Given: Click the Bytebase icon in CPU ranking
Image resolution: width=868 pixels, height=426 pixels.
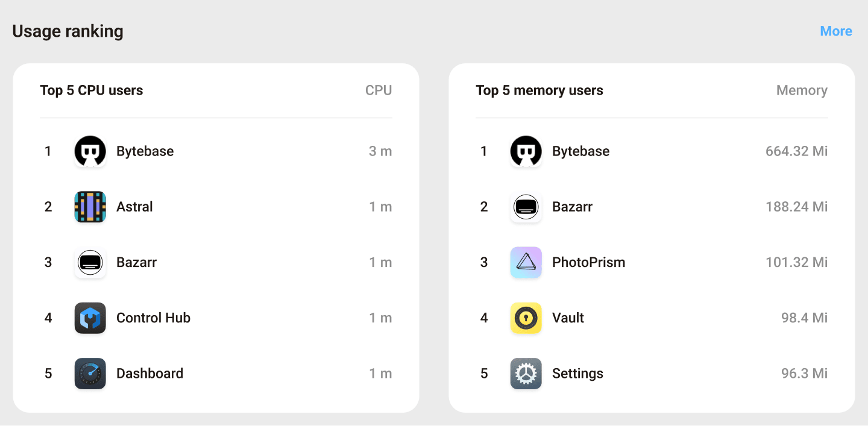Looking at the screenshot, I should click(x=90, y=151).
